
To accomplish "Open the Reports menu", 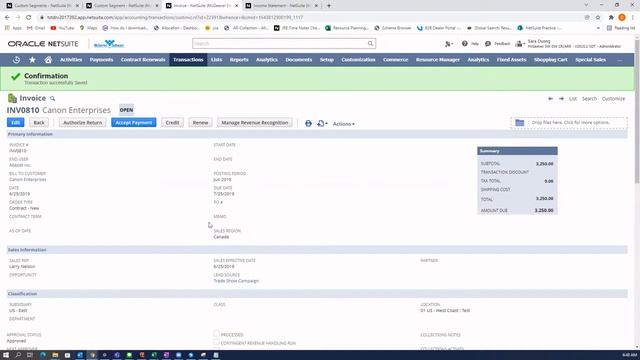I will pyautogui.click(x=239, y=60).
